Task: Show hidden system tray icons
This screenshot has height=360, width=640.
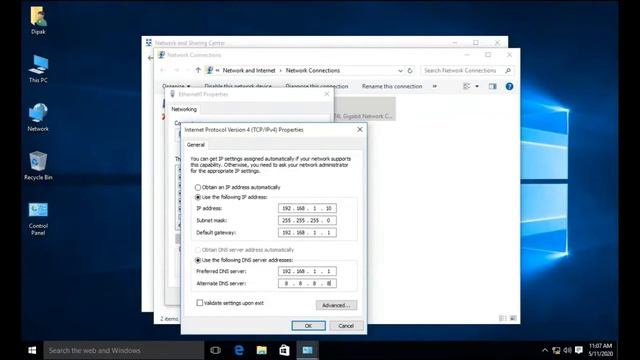Action: click(x=544, y=350)
